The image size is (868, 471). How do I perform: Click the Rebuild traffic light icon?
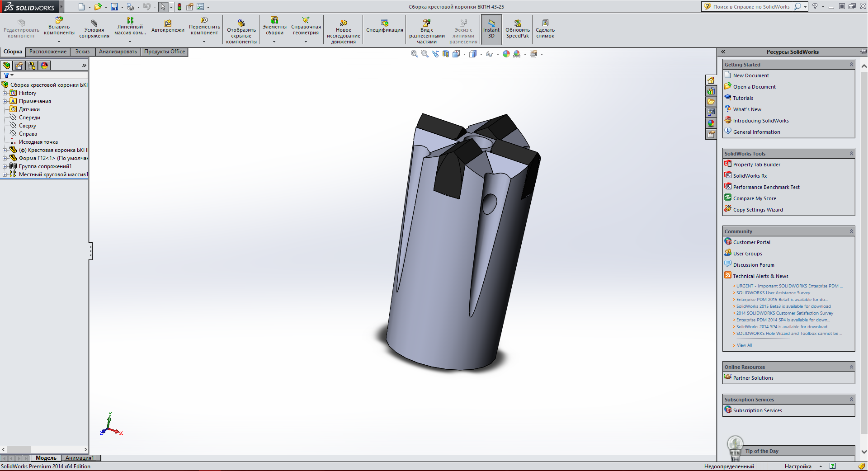tap(179, 7)
